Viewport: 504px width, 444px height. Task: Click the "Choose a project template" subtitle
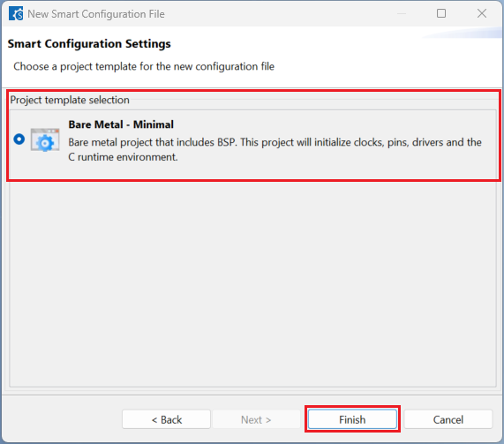tap(144, 66)
